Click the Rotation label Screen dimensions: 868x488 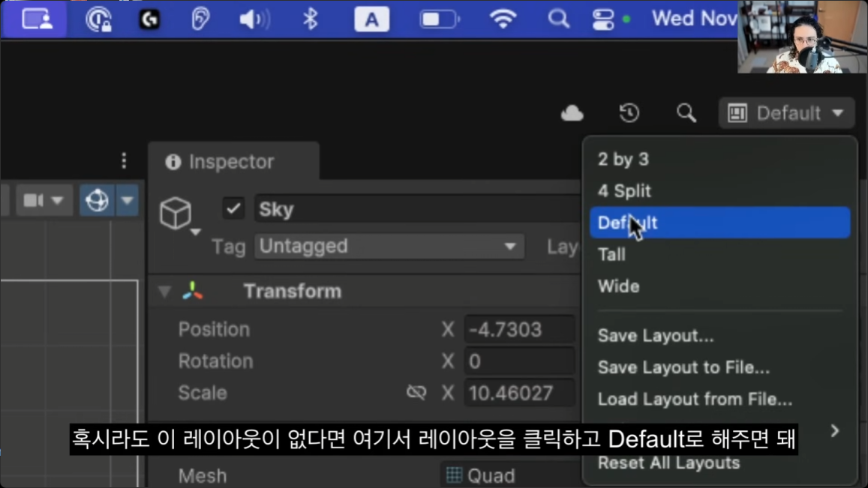pos(215,361)
